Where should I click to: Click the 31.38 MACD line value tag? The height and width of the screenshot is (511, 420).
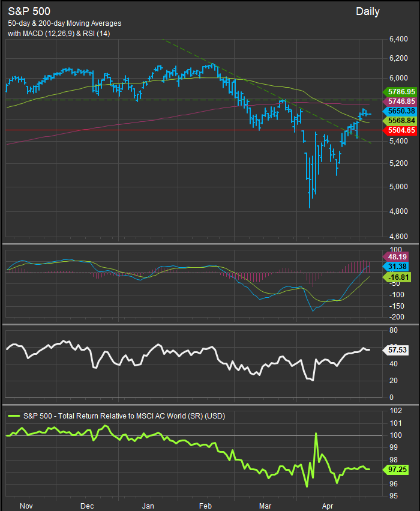click(x=396, y=267)
